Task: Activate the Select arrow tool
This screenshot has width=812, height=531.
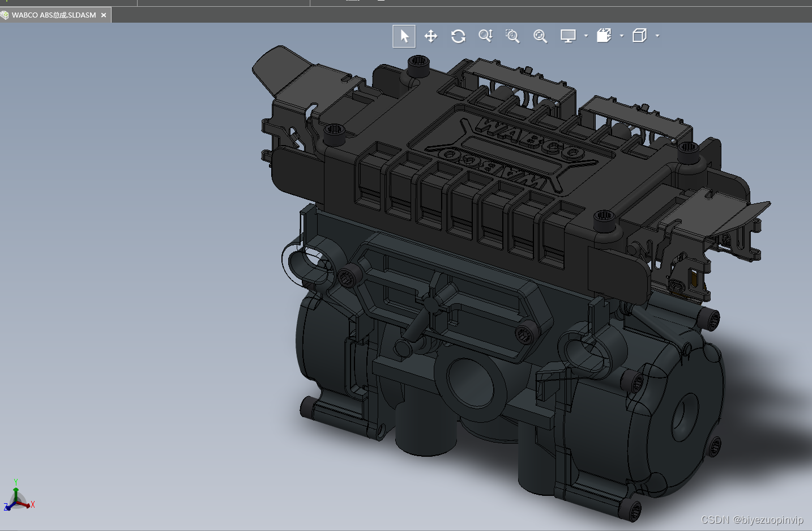Action: (404, 36)
